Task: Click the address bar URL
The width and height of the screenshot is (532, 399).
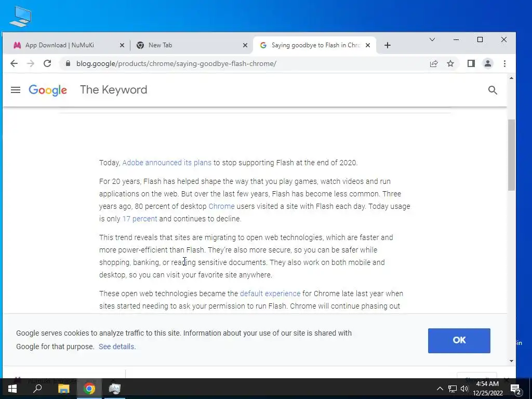Action: [x=176, y=63]
